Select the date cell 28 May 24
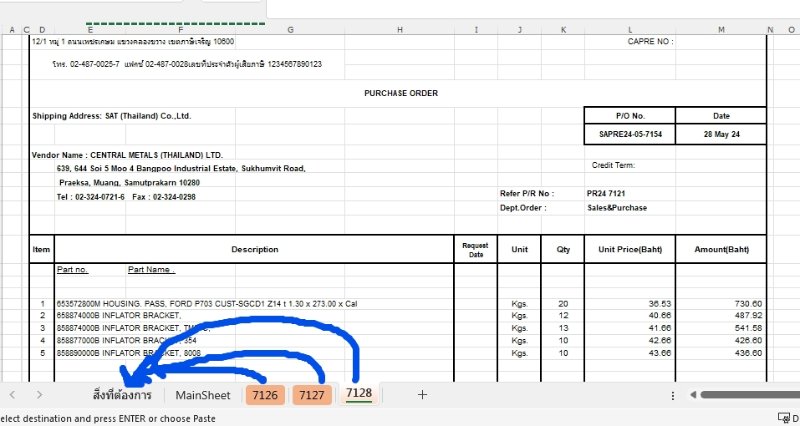 (x=720, y=134)
